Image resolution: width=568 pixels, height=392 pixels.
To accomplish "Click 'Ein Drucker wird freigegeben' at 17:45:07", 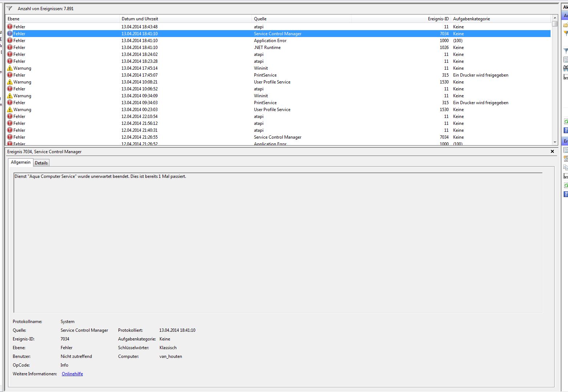I will (480, 75).
